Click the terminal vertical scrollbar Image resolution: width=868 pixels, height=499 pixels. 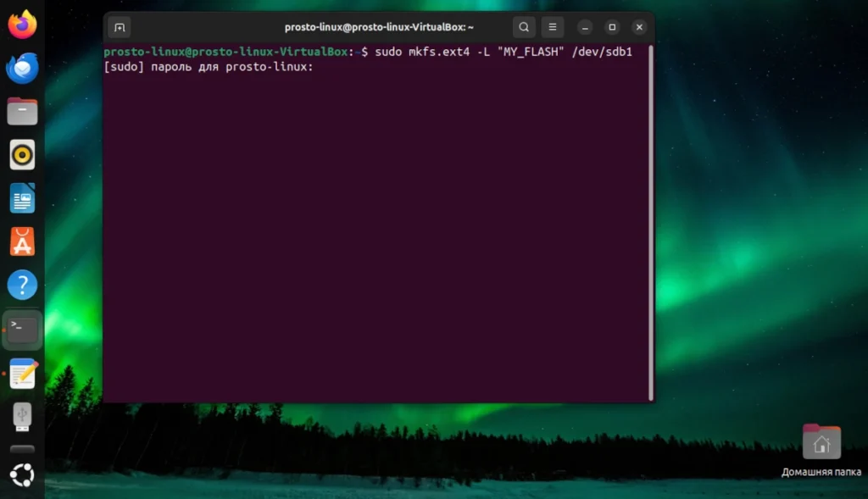point(651,223)
